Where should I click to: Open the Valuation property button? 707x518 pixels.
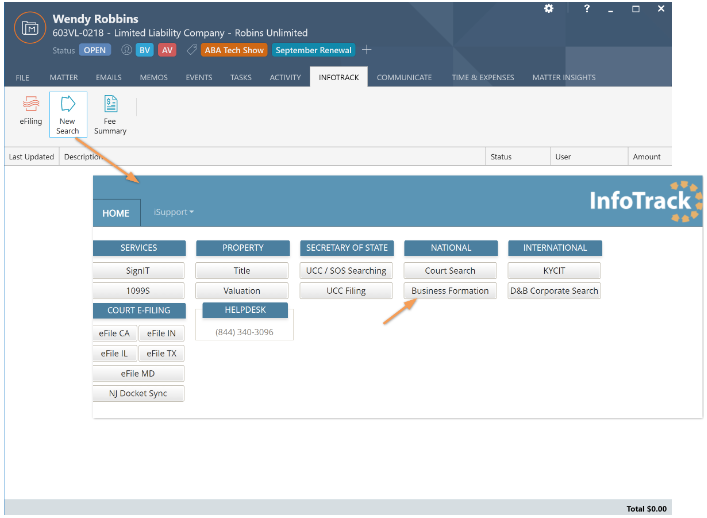[242, 291]
